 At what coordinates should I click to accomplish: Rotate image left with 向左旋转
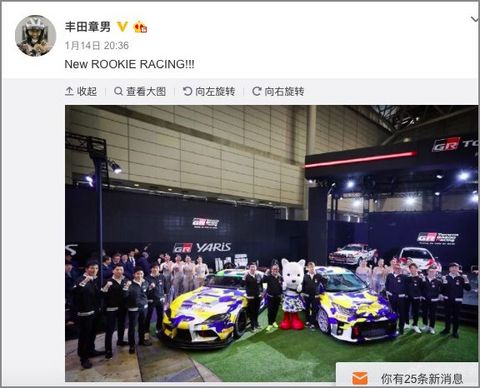coord(209,91)
